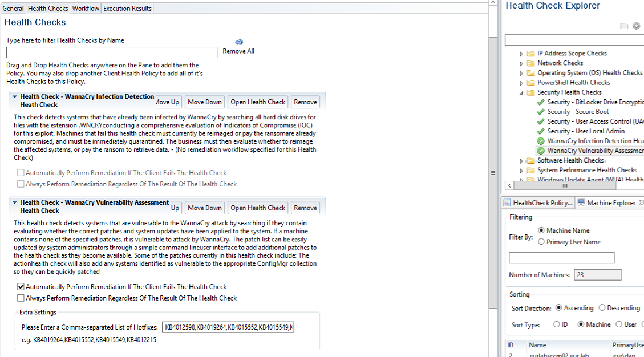Click the Remove All arrow icon
This screenshot has height=357, width=644.
pyautogui.click(x=239, y=42)
